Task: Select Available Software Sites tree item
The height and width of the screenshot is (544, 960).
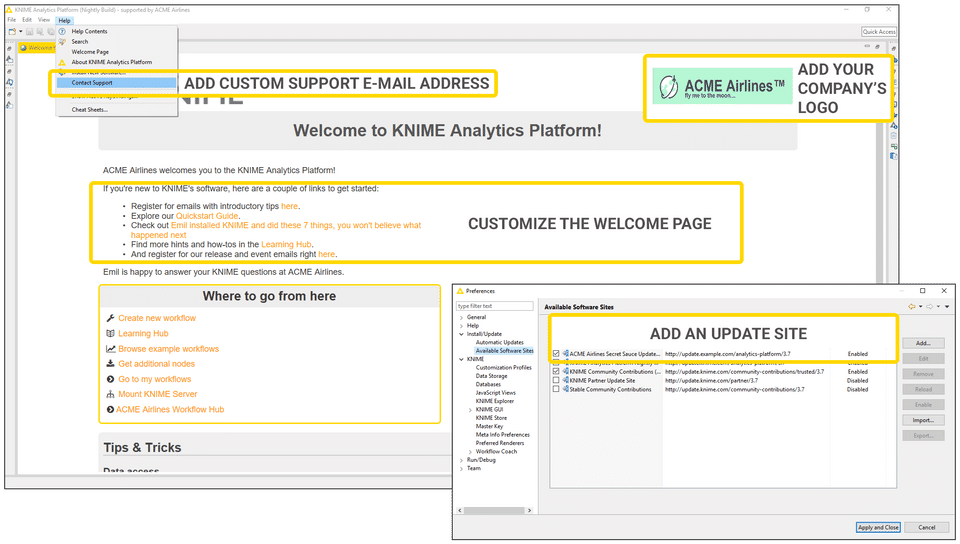Action: pos(504,351)
